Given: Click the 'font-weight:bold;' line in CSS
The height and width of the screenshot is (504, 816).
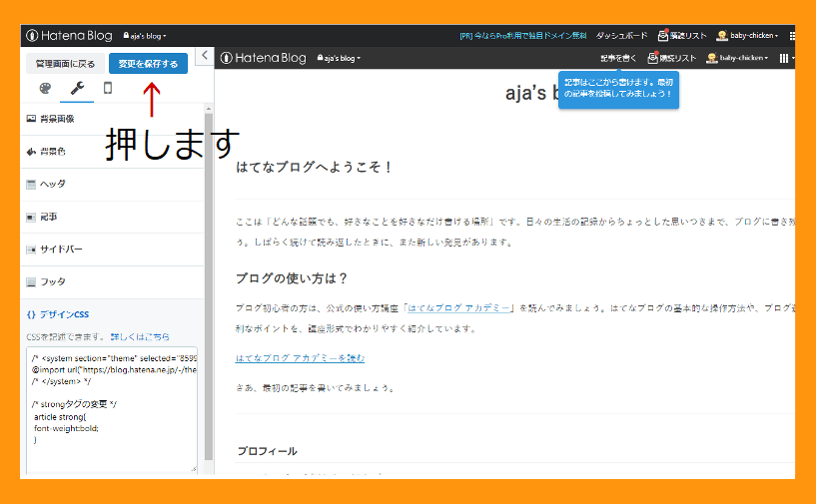Looking at the screenshot, I should (x=66, y=428).
